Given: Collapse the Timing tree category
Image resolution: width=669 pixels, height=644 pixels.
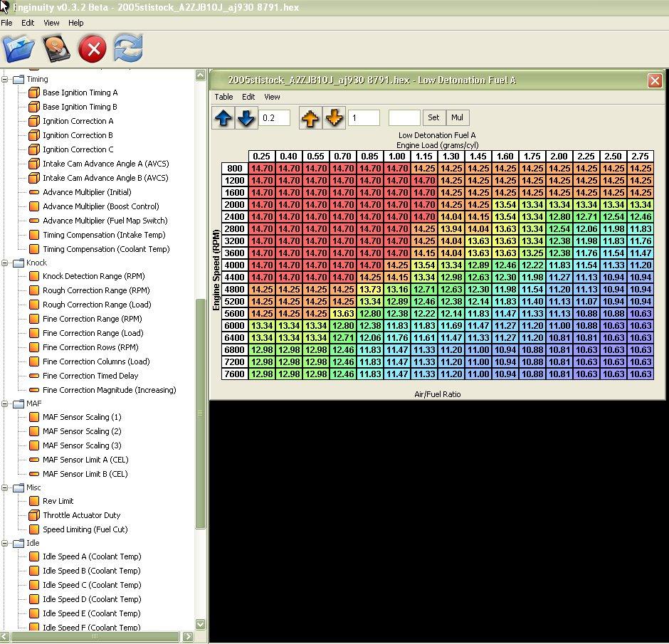Looking at the screenshot, I should click(4, 79).
